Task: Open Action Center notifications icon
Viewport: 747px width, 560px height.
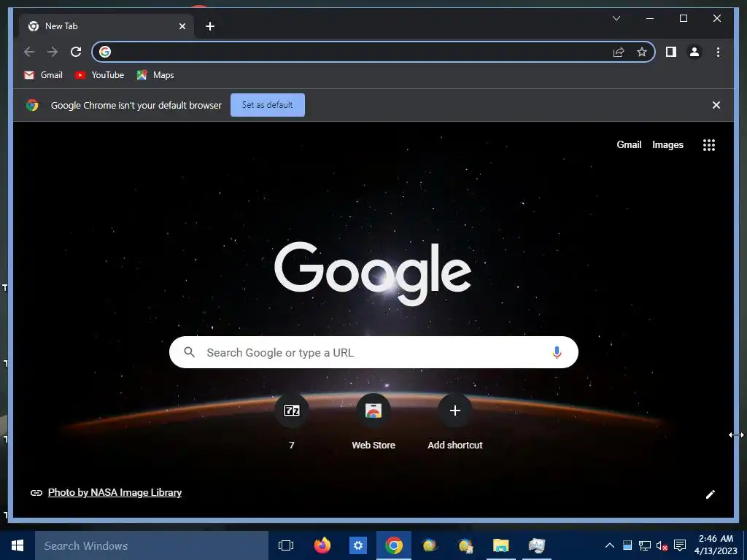Action: [680, 545]
